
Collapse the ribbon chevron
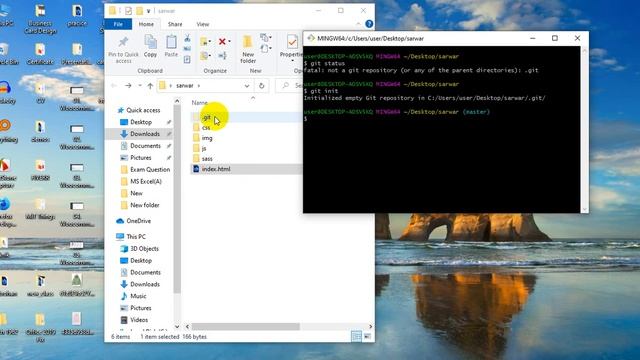pyautogui.click(x=358, y=24)
